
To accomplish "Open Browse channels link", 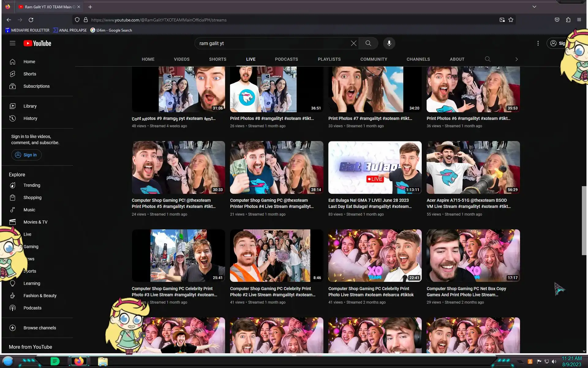I will pos(40,328).
